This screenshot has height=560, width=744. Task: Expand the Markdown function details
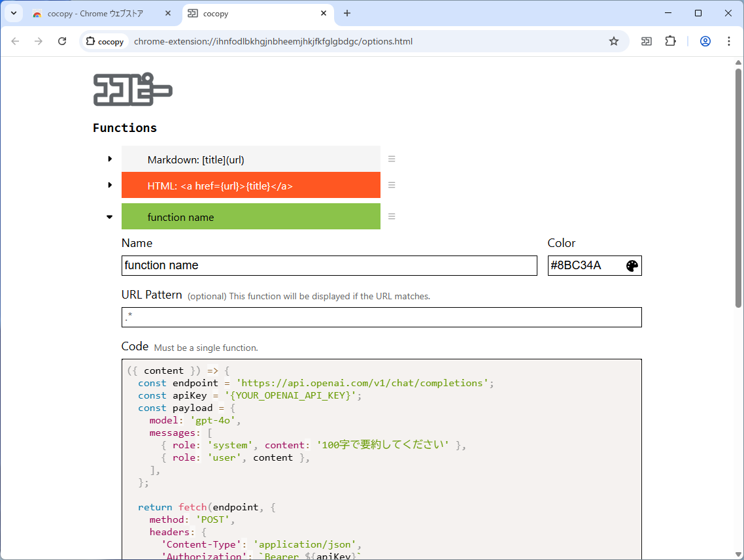(110, 159)
